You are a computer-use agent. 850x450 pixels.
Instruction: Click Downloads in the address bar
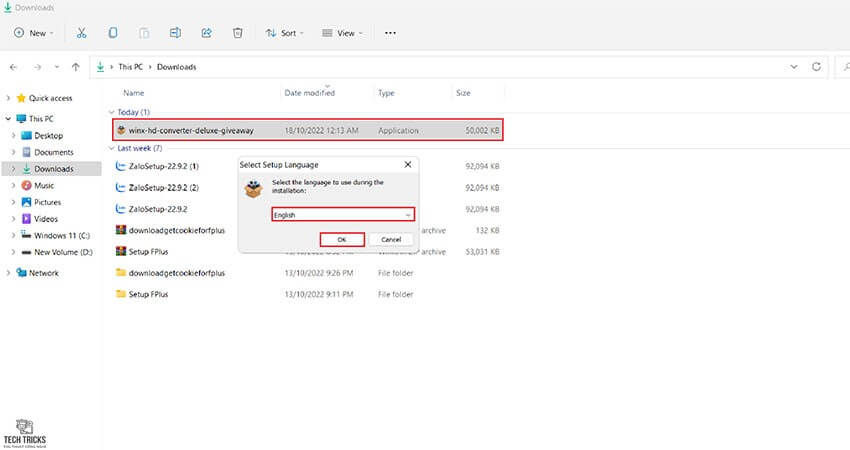point(176,67)
